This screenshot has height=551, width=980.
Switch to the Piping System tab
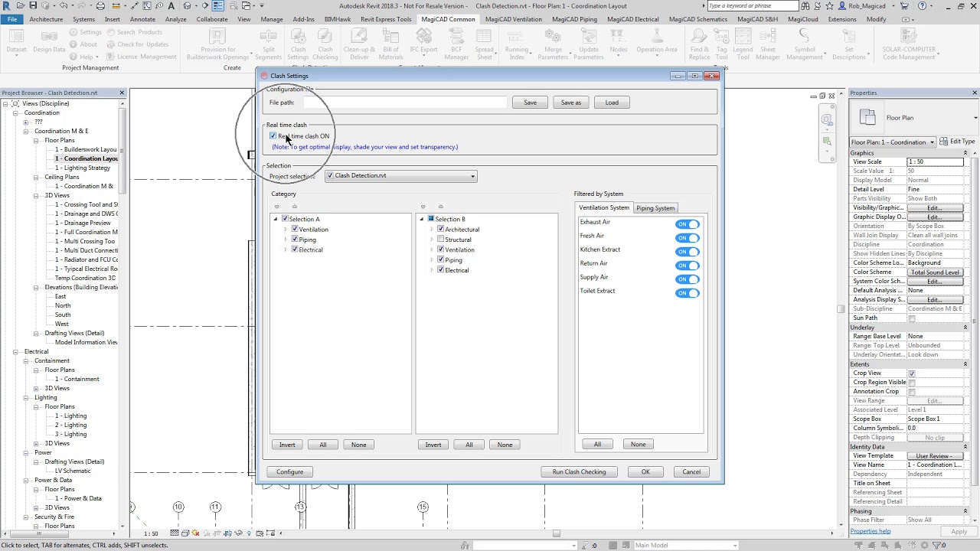pos(655,208)
